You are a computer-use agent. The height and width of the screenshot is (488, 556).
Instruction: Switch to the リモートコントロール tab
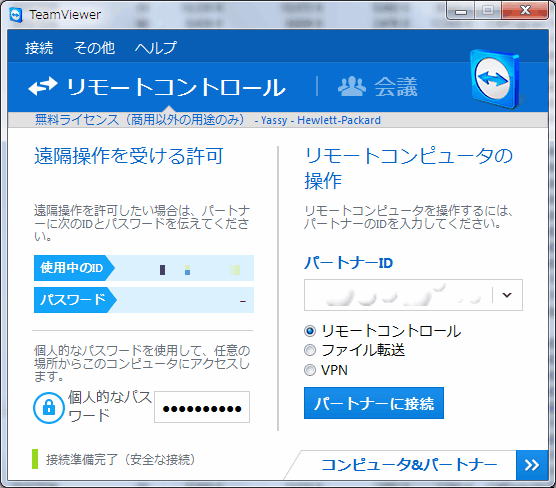(157, 87)
